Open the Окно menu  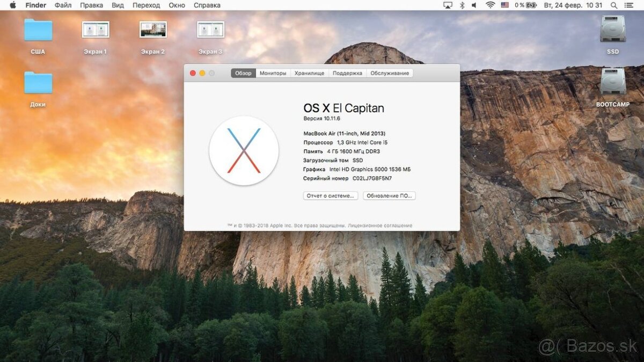point(177,5)
